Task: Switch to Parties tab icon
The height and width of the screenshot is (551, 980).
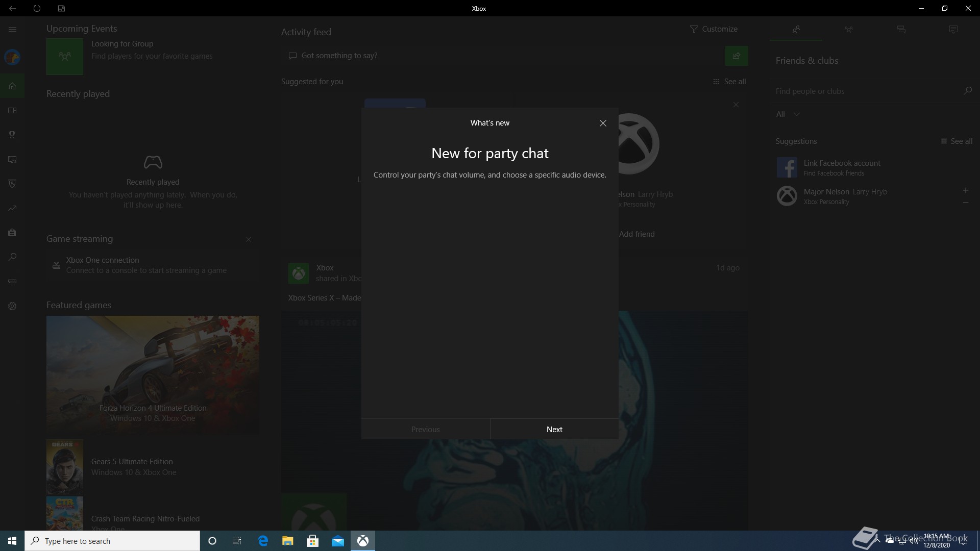Action: click(848, 30)
